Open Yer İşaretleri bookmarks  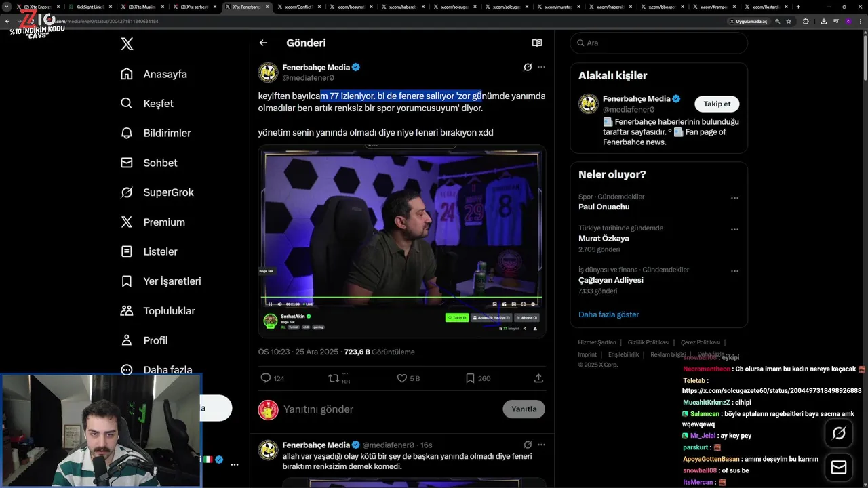click(x=161, y=281)
